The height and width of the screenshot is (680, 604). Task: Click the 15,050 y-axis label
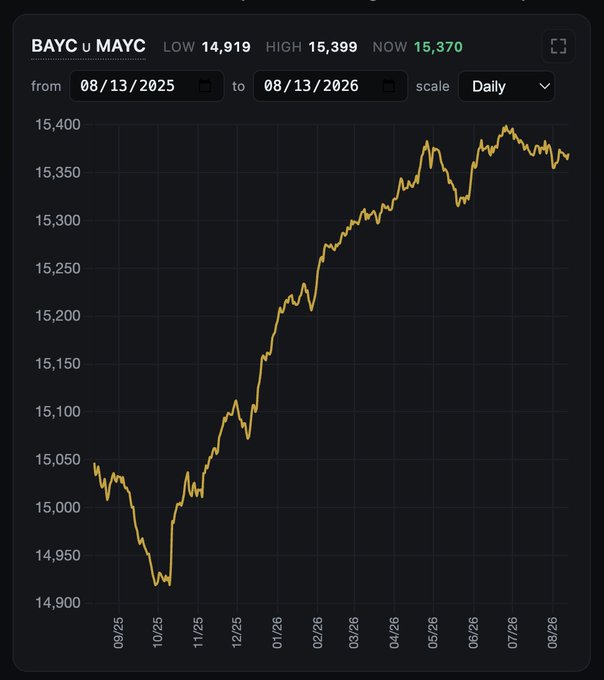(x=58, y=459)
